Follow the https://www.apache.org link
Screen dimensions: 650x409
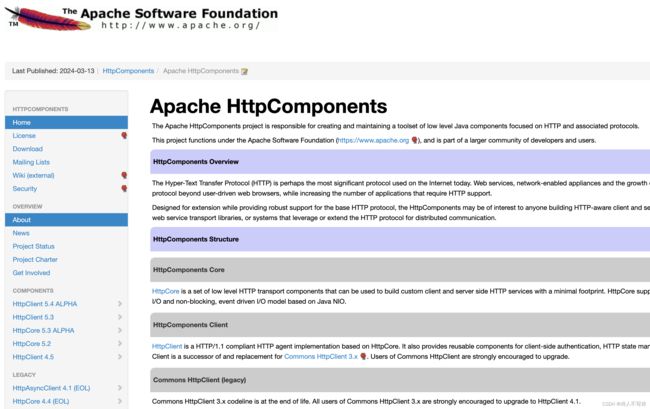[x=374, y=140]
